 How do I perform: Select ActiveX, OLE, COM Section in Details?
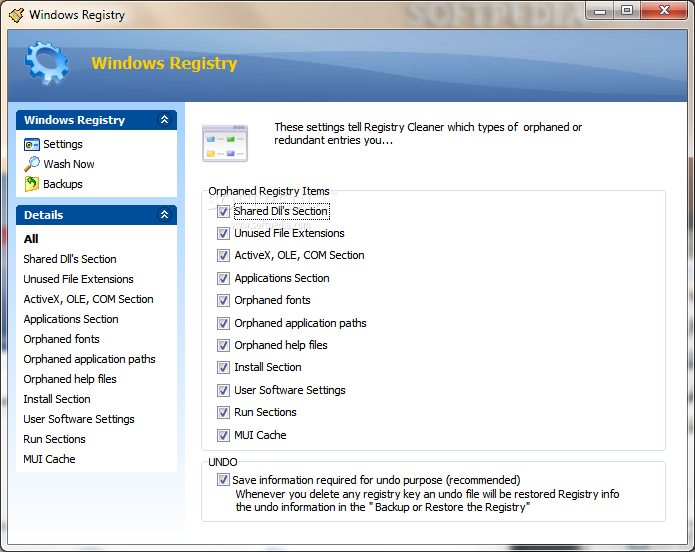[x=89, y=299]
